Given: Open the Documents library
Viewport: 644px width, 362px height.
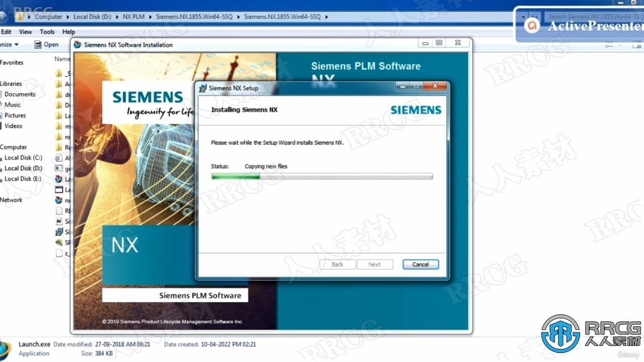Looking at the screenshot, I should click(20, 95).
